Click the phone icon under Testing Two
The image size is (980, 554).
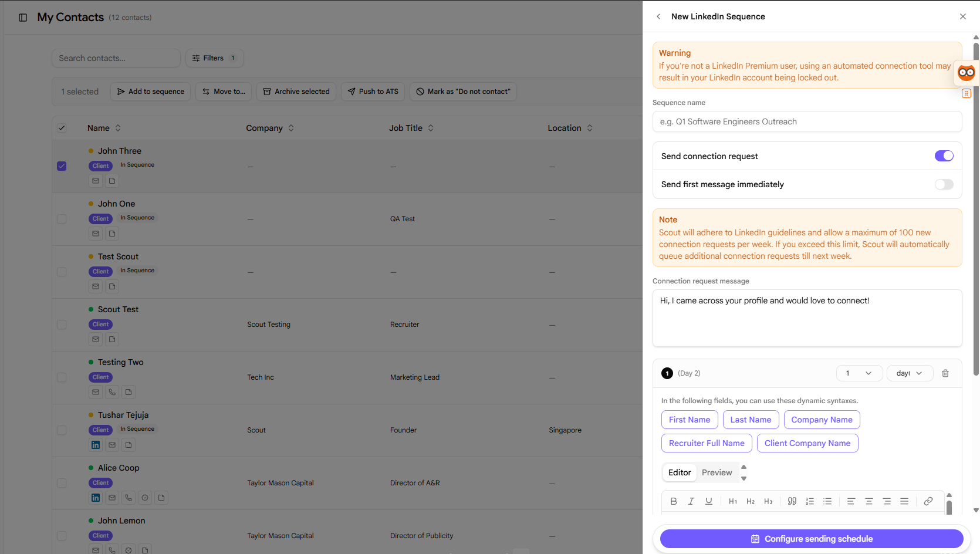pyautogui.click(x=112, y=392)
